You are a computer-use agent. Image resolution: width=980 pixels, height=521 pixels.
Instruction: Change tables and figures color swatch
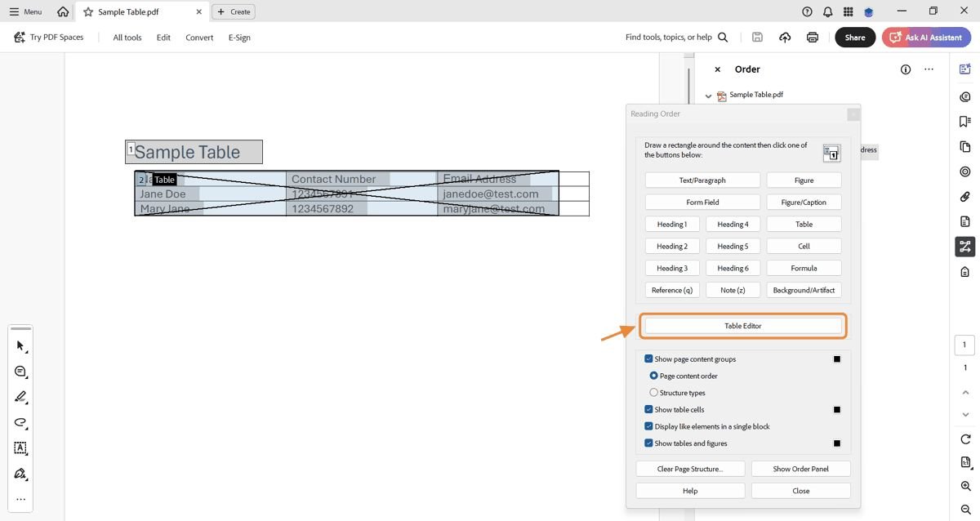point(836,443)
